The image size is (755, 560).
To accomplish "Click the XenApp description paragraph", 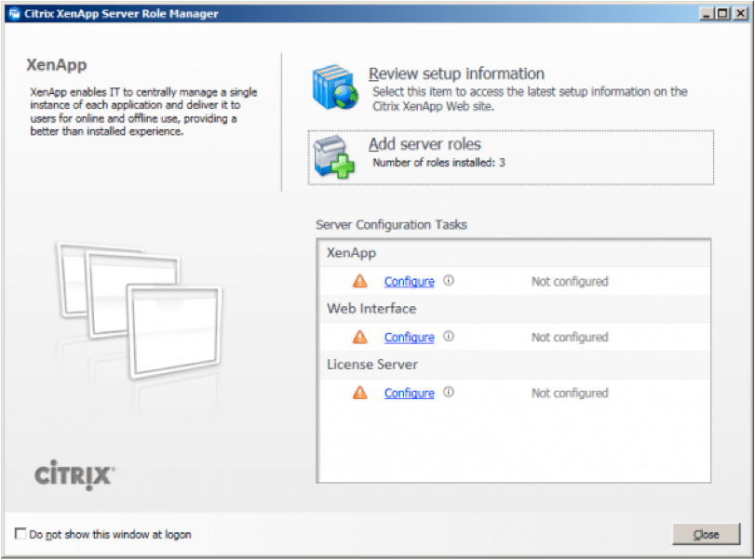I will pos(143,111).
